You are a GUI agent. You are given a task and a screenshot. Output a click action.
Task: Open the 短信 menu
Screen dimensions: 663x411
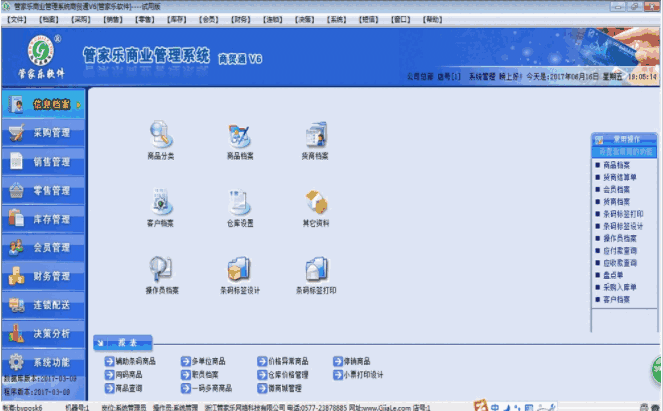click(369, 19)
